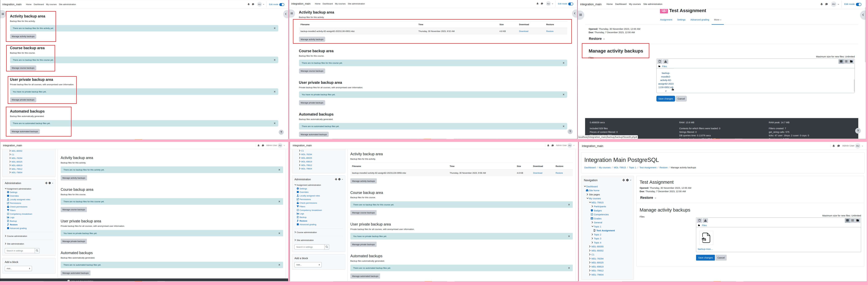Open block drawer chevron in top-right panel
The height and width of the screenshot is (285, 868).
coord(863,15)
